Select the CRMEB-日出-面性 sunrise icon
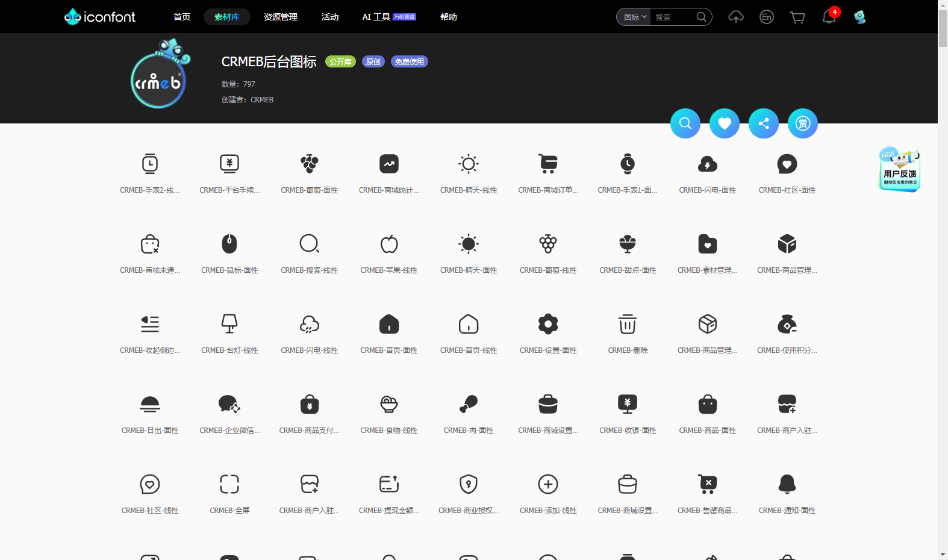Screen dimensions: 948x560 coord(150,404)
